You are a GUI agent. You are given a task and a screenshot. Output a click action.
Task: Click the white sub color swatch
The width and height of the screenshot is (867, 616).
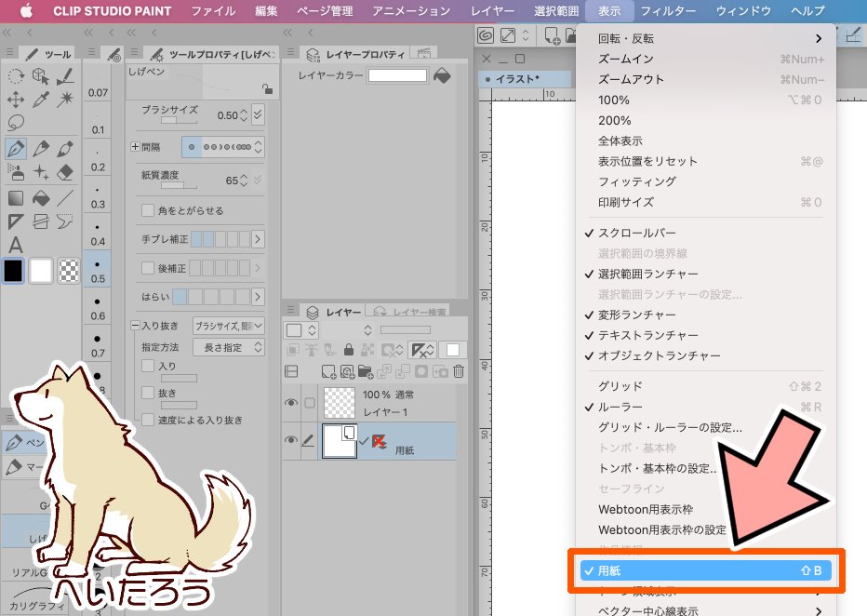pyautogui.click(x=41, y=271)
